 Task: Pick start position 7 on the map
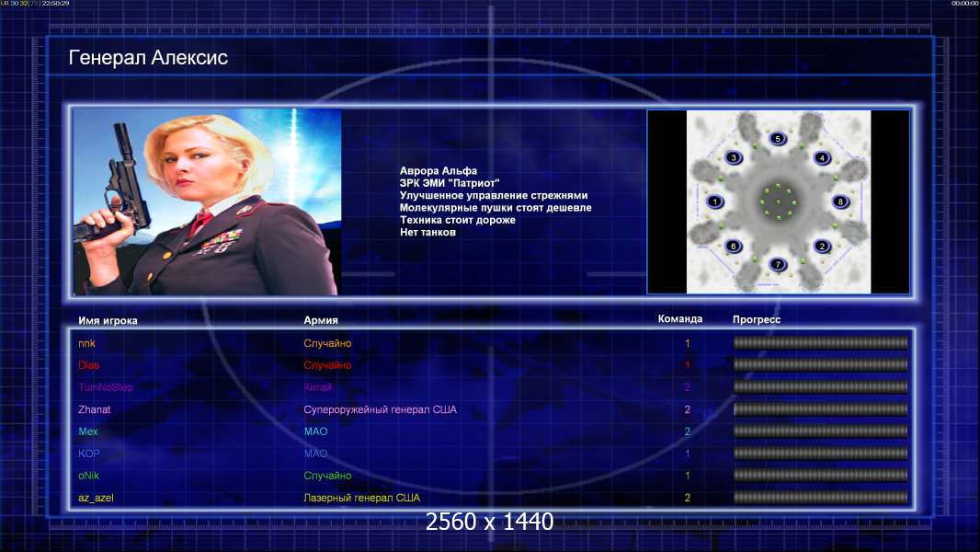point(778,264)
